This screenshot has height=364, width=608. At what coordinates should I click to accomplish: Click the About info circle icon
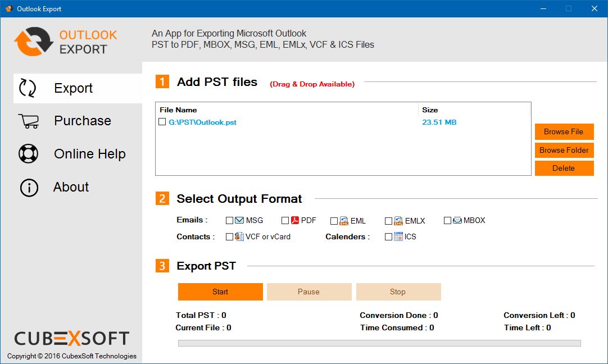(29, 188)
